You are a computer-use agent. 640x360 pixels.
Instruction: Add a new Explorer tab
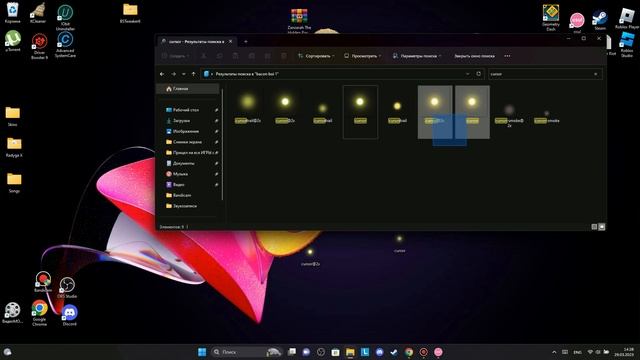(x=246, y=41)
